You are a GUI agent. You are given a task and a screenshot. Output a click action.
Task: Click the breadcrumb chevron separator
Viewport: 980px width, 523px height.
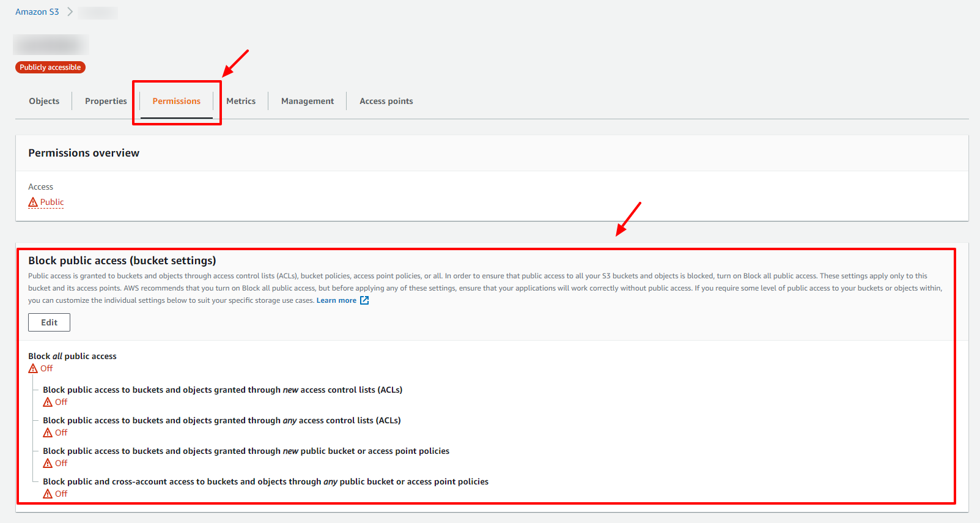pyautogui.click(x=70, y=12)
